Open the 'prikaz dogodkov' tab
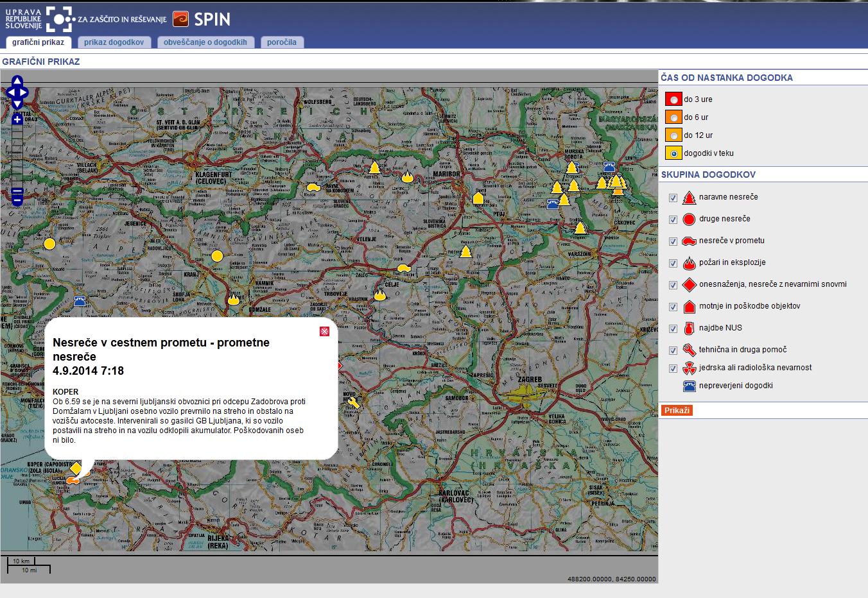This screenshot has width=868, height=598. (x=114, y=42)
